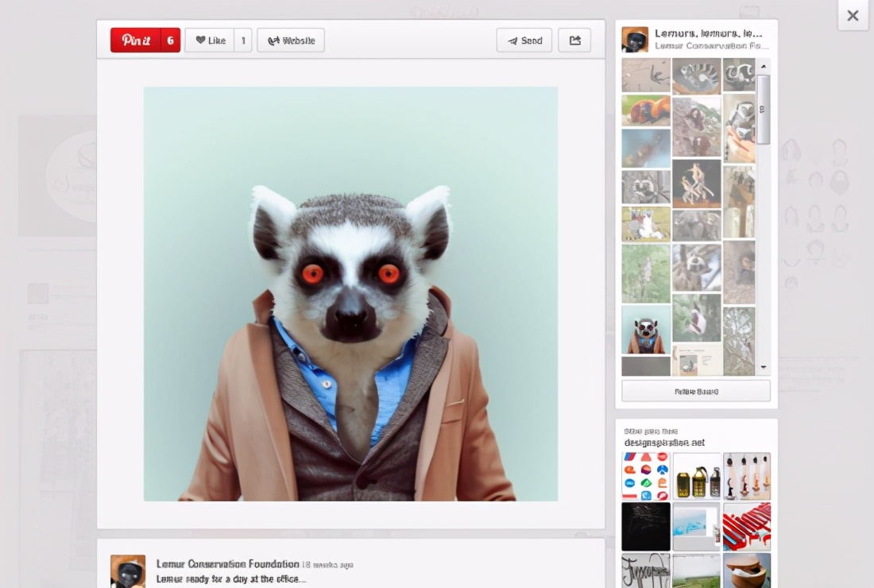Click the Lemur board avatar icon
The image size is (874, 588).
(x=635, y=40)
